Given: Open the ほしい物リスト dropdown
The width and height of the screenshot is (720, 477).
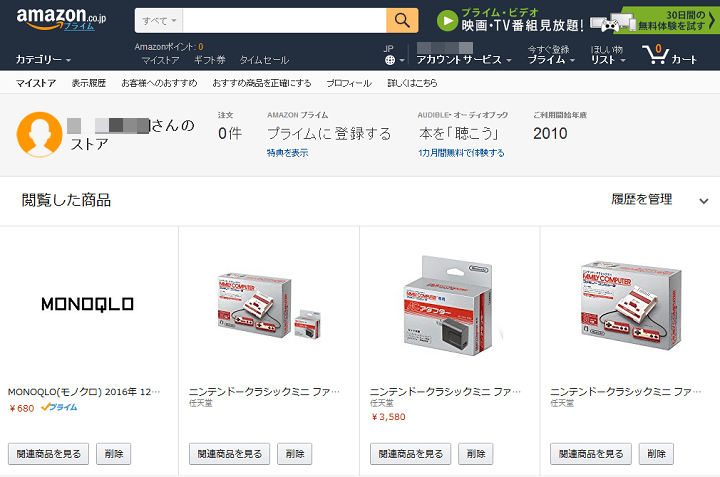Looking at the screenshot, I should point(608,55).
